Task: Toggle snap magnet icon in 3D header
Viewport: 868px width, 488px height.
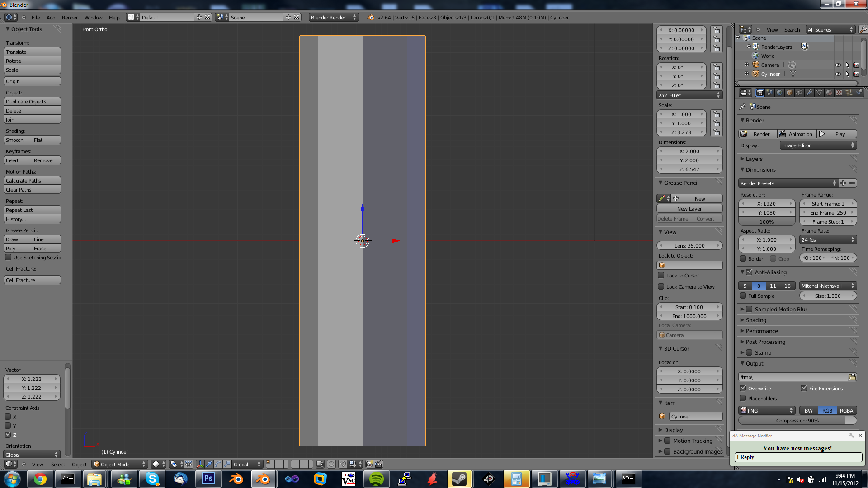Action: (343, 464)
